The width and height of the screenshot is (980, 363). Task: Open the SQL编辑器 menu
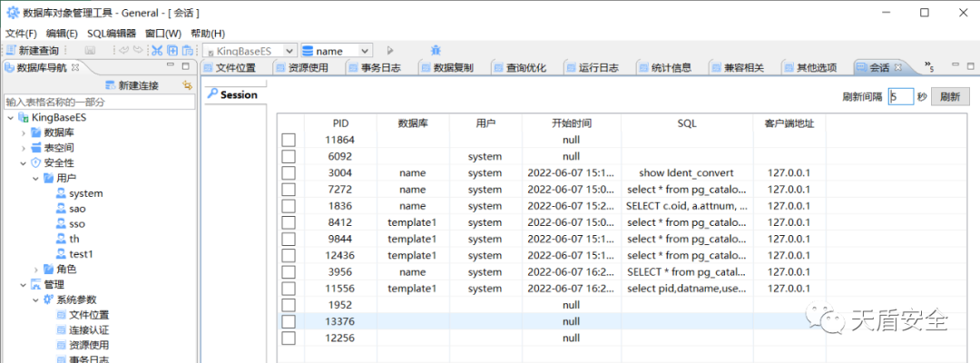point(111,34)
